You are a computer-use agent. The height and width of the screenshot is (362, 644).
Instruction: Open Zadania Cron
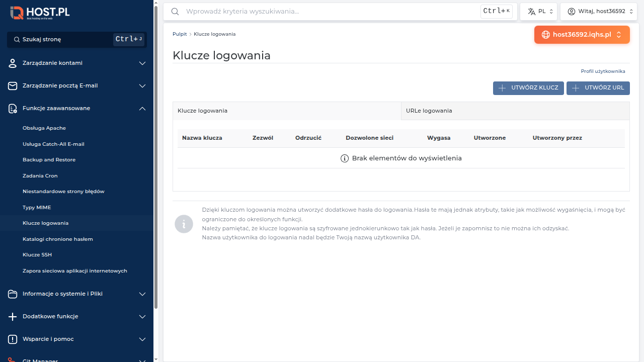coord(40,176)
